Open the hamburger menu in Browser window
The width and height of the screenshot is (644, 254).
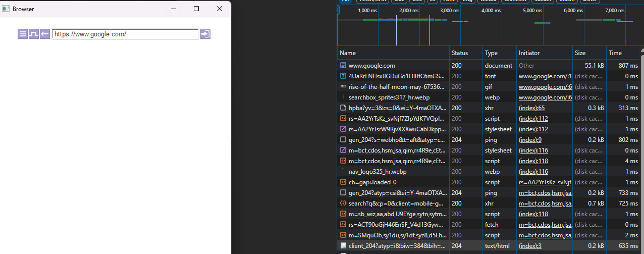tap(23, 34)
